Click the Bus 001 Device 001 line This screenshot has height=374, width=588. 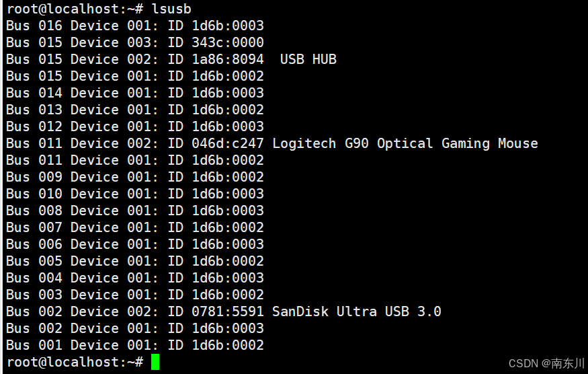[135, 345]
